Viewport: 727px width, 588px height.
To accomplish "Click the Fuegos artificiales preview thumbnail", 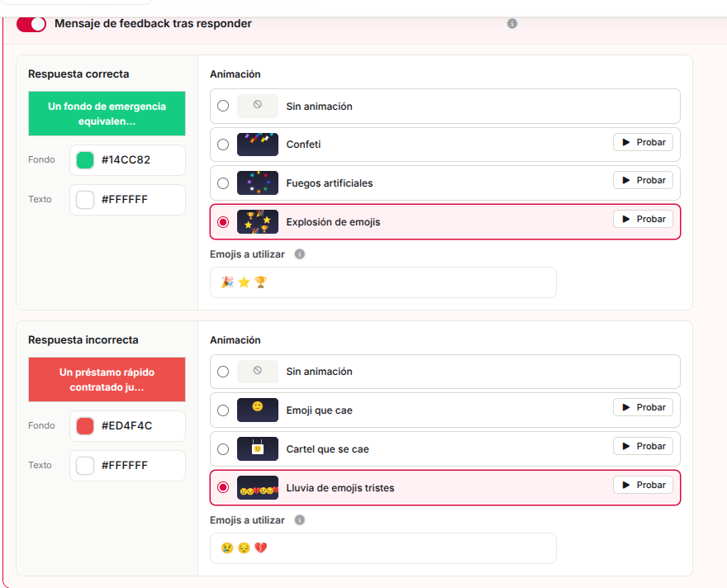I will [x=258, y=183].
